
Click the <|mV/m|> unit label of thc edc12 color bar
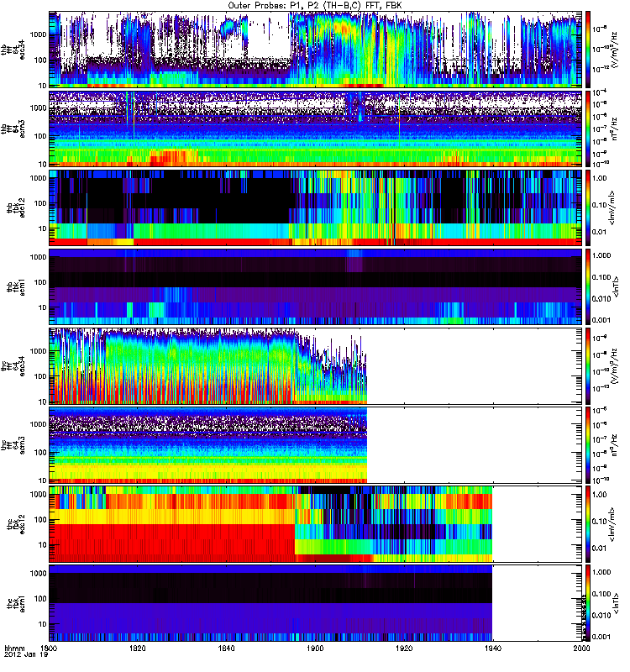tap(612, 524)
